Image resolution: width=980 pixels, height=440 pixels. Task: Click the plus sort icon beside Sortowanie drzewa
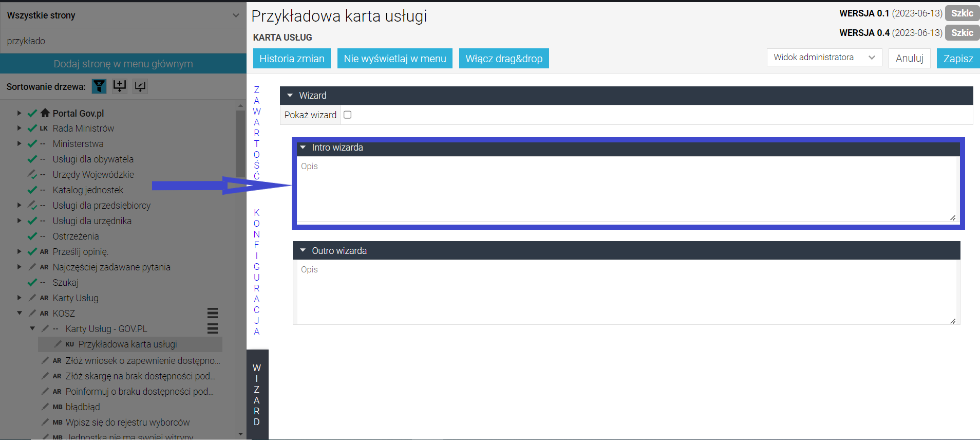click(x=120, y=86)
